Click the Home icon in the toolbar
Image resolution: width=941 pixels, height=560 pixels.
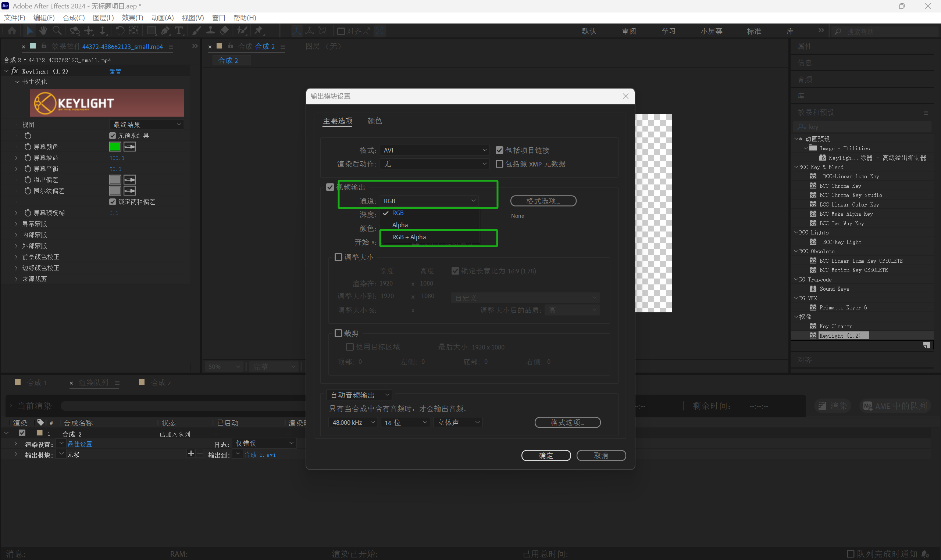(x=12, y=31)
